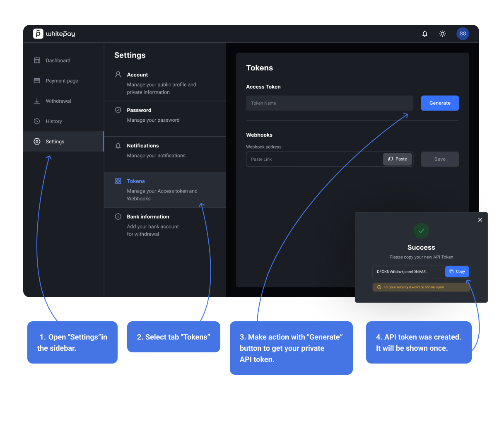This screenshot has height=424, width=504.
Task: Open the Bank information section
Action: 164,225
